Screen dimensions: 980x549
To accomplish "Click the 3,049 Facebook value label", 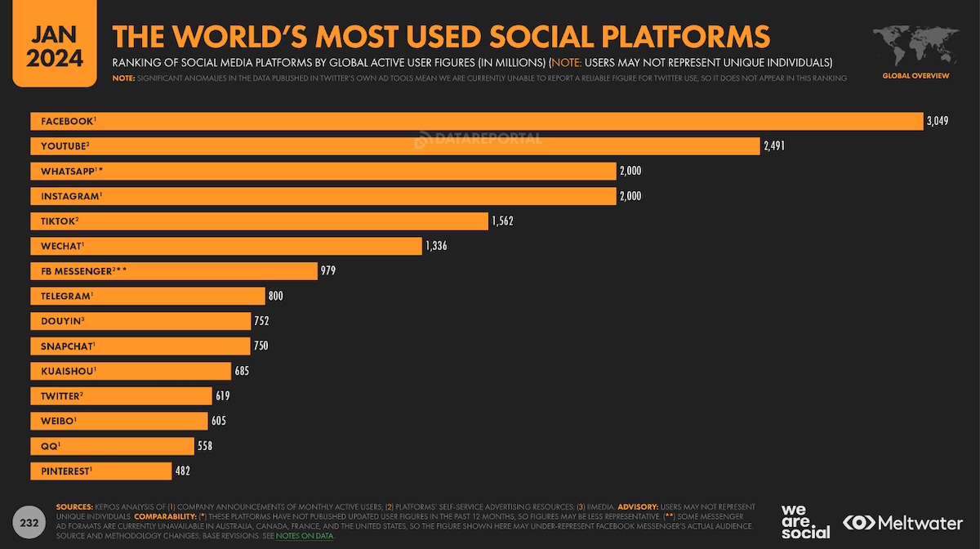I will point(938,121).
